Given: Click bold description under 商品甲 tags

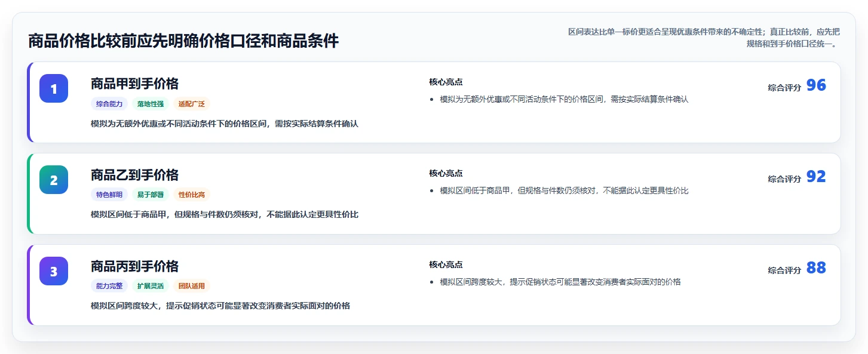Looking at the screenshot, I should 225,124.
